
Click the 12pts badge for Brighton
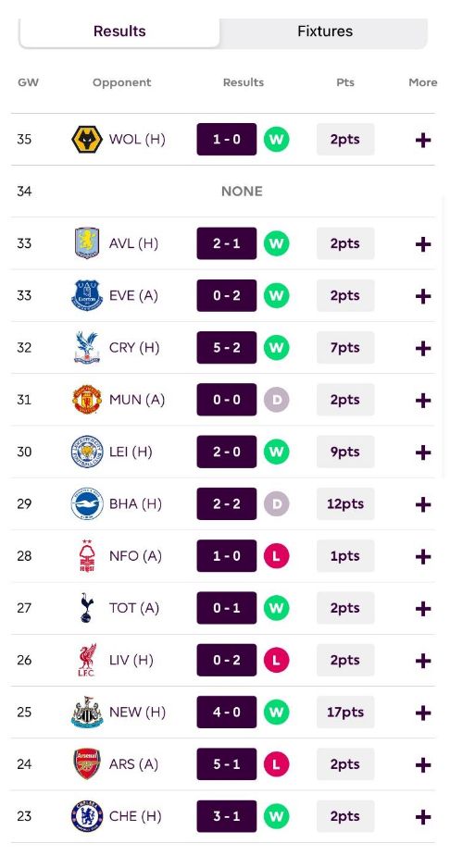tap(345, 503)
